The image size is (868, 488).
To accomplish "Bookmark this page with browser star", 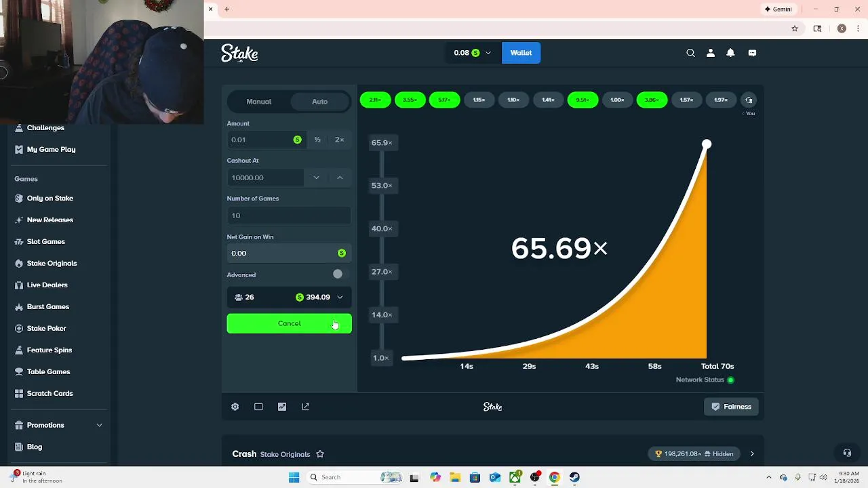I will click(795, 28).
